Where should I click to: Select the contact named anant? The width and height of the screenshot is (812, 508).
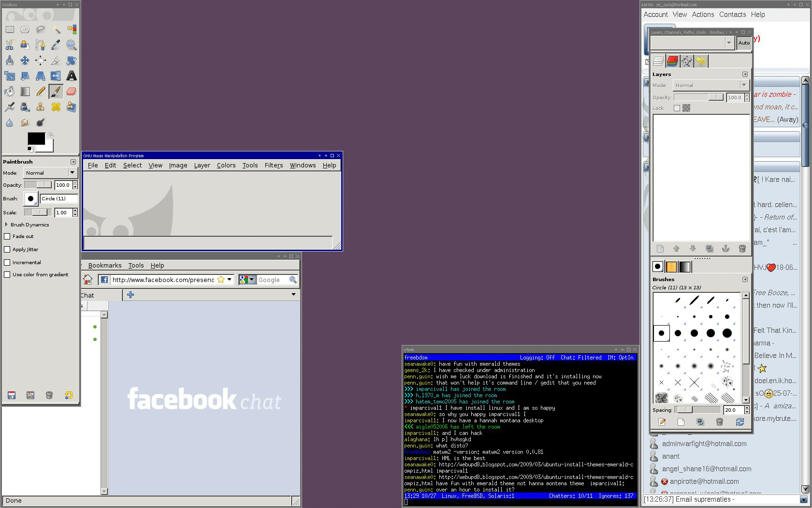[x=670, y=456]
